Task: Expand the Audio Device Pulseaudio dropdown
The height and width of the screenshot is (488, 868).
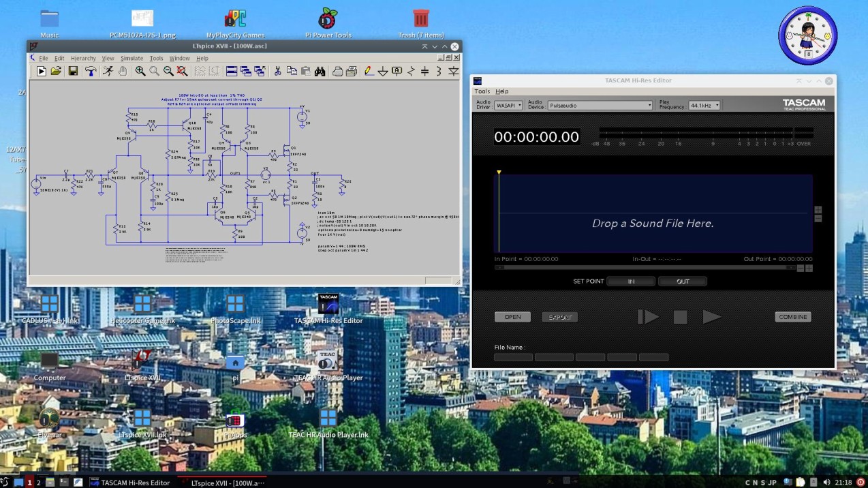Action: (x=600, y=106)
